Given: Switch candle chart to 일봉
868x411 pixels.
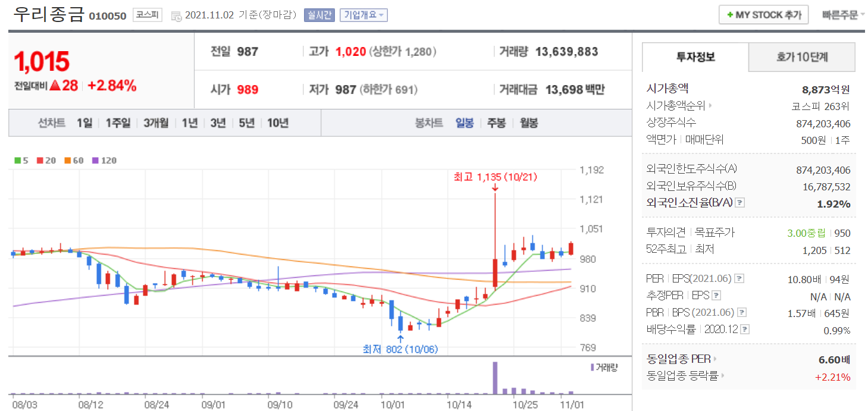Looking at the screenshot, I should pos(465,123).
